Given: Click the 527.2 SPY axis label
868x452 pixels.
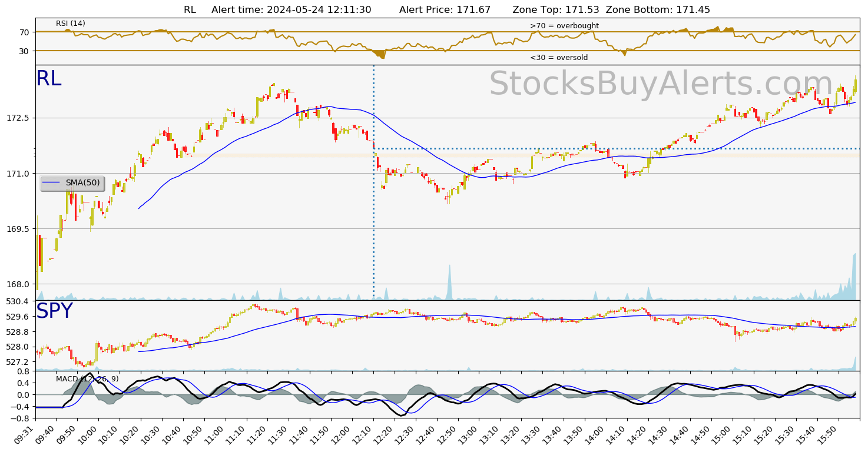Looking at the screenshot, I should point(17,361).
